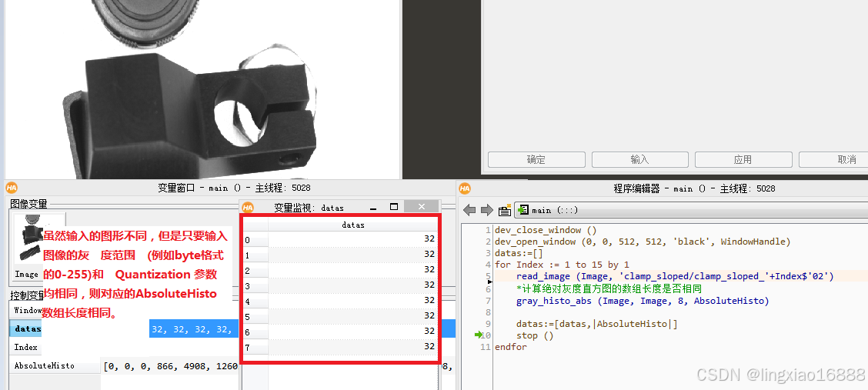Select the datas control variable row
Viewport: 868px width, 390px height.
click(27, 328)
